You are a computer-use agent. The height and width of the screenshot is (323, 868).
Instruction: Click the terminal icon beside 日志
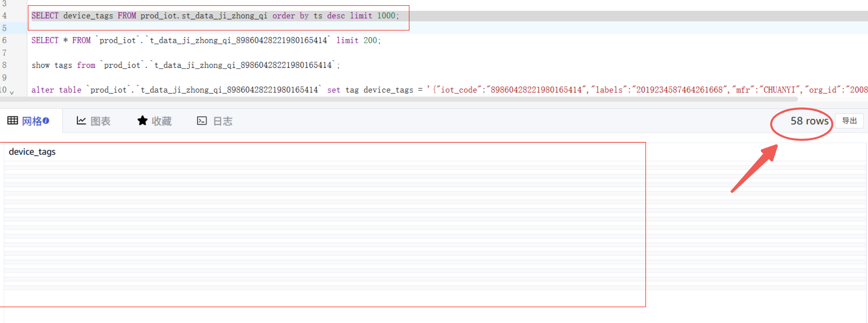point(202,121)
